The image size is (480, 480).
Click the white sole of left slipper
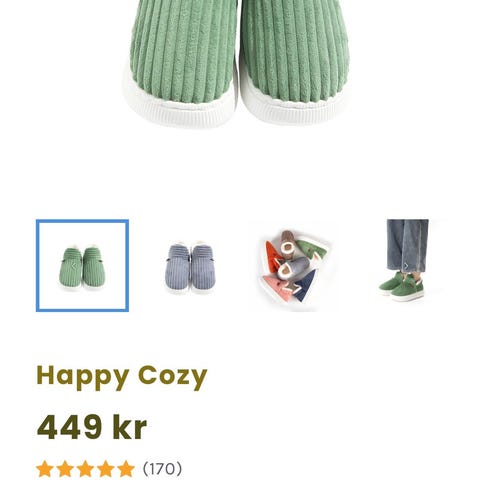178,107
